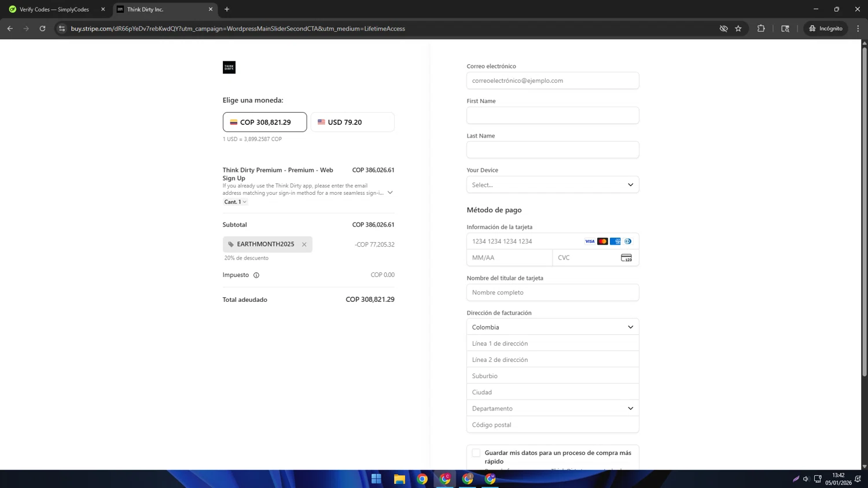868x488 pixels.
Task: Focus the Suburbio field
Action: (x=553, y=375)
